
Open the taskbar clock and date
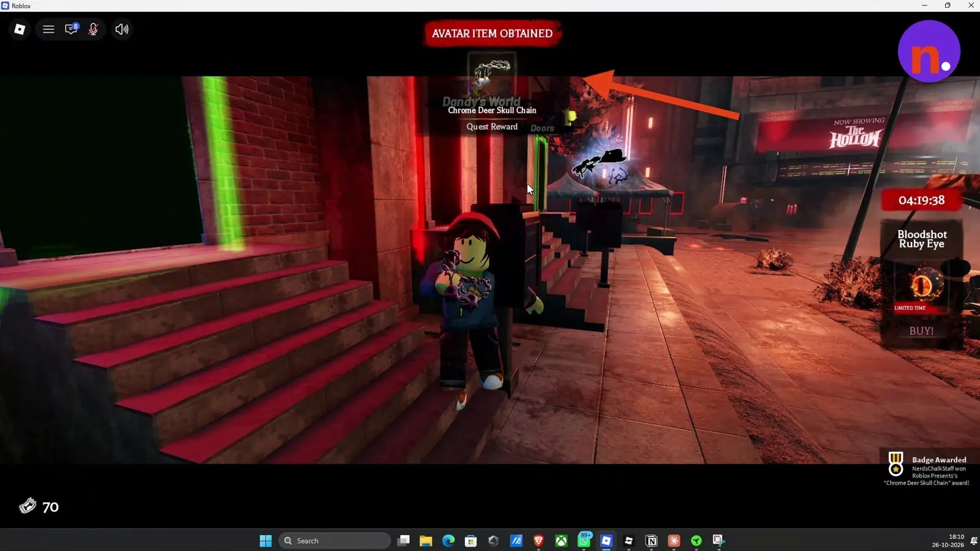[948, 541]
